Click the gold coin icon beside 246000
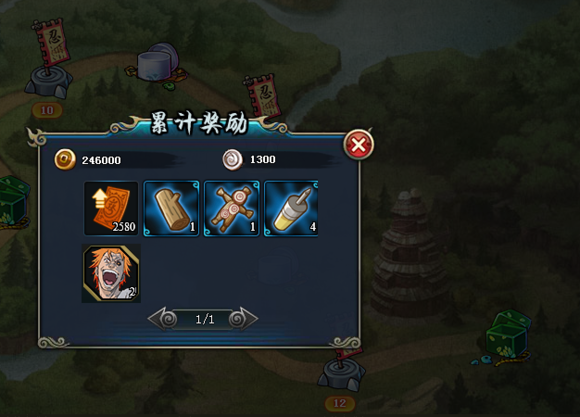Viewport: 580px width, 417px height. [65, 159]
